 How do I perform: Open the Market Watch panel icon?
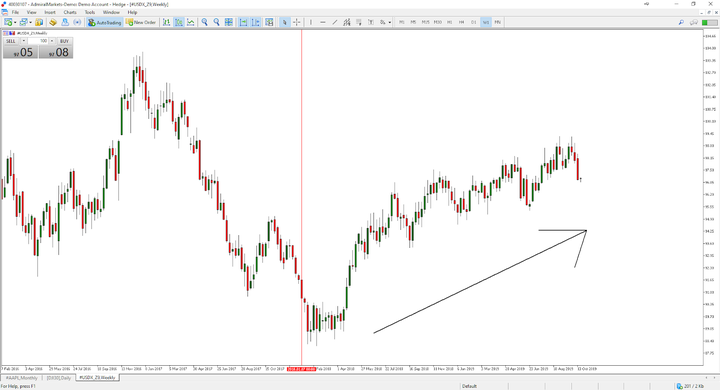39,22
